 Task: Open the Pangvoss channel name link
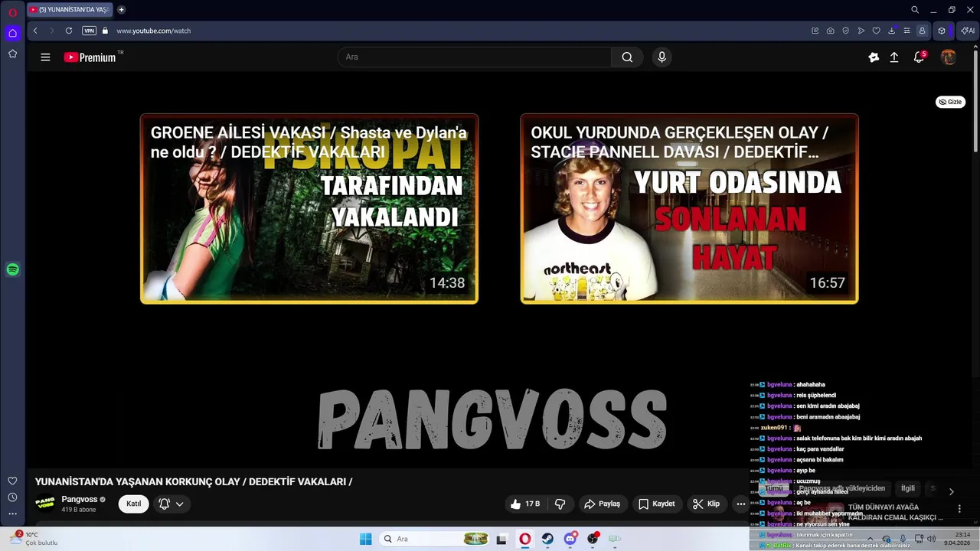pyautogui.click(x=80, y=499)
